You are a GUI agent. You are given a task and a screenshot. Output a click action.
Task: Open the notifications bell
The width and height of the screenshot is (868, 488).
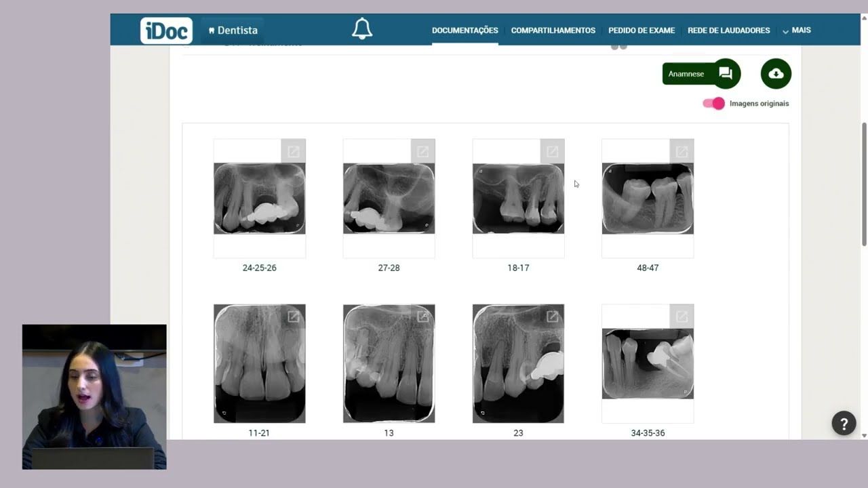pos(362,29)
